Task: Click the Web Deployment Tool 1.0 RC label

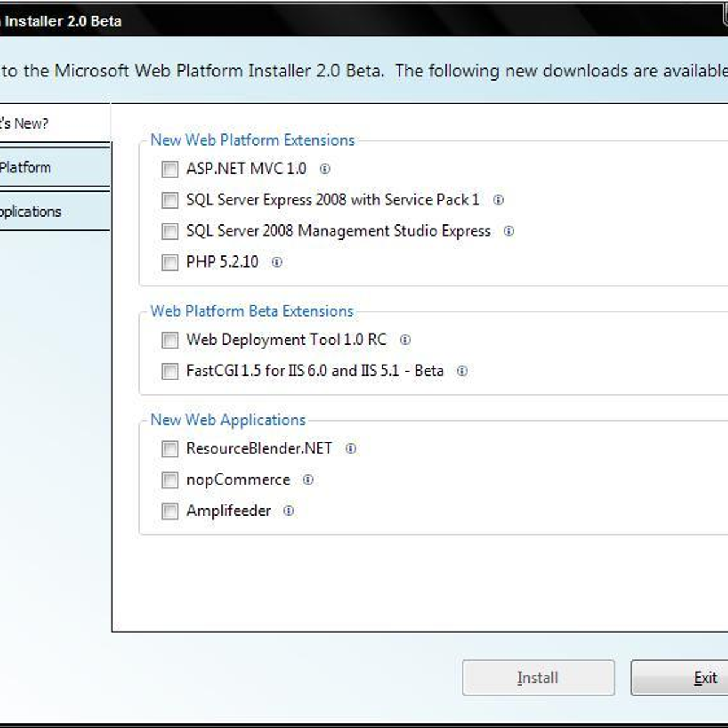Action: tap(286, 340)
